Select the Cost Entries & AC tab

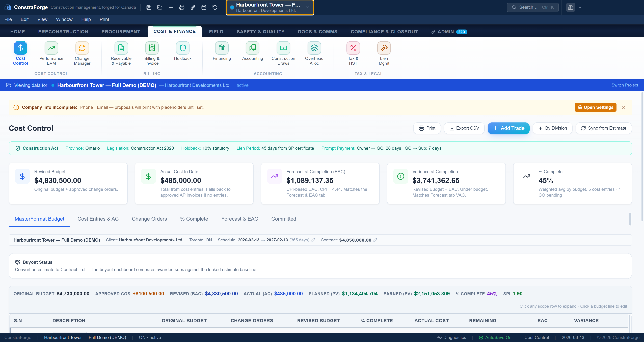tap(98, 219)
